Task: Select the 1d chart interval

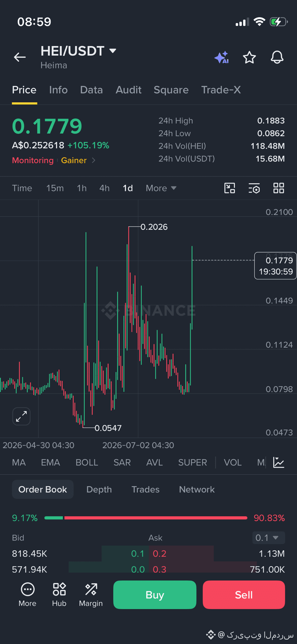Action: (128, 188)
